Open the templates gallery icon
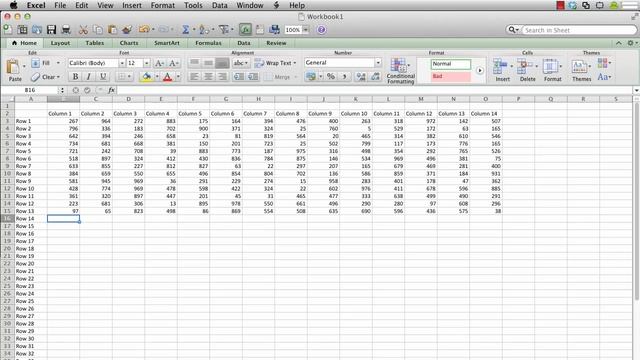The image size is (640, 360). click(x=22, y=29)
